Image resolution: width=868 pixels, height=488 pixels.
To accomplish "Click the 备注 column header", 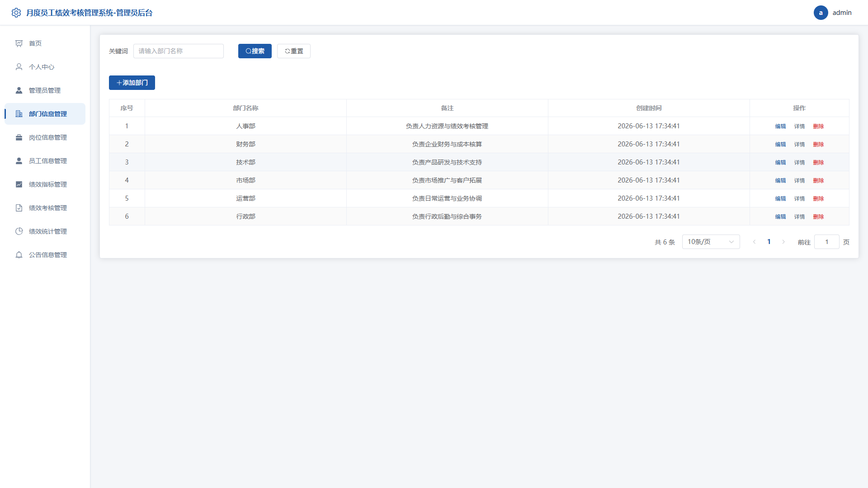I will [x=447, y=108].
